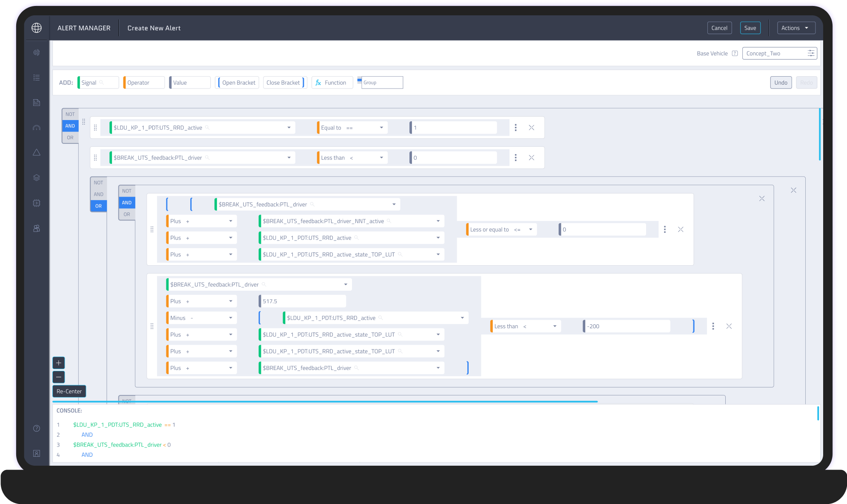
Task: Switch top-level group logic to OR
Action: coord(70,137)
